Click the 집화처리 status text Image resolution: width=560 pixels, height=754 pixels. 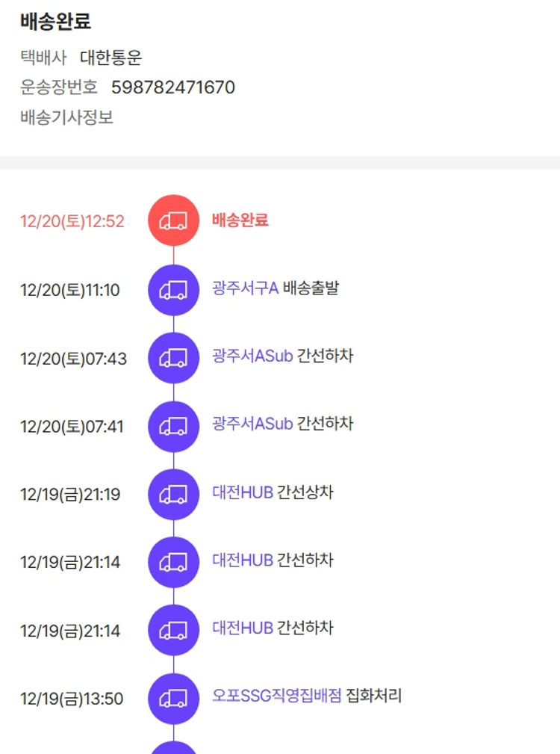[374, 696]
